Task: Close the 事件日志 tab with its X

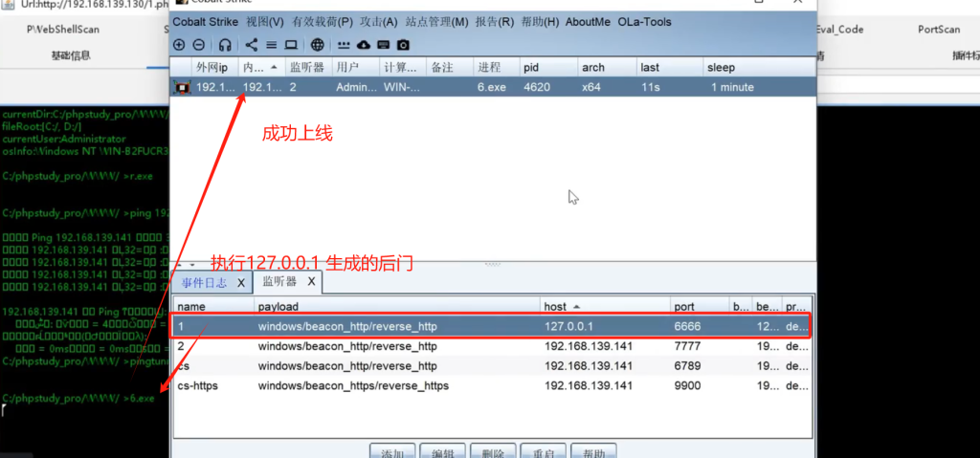Action: point(240,282)
